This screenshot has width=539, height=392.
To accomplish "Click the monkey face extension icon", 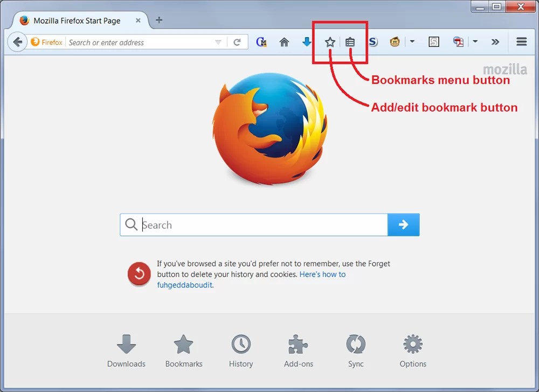I will click(395, 42).
